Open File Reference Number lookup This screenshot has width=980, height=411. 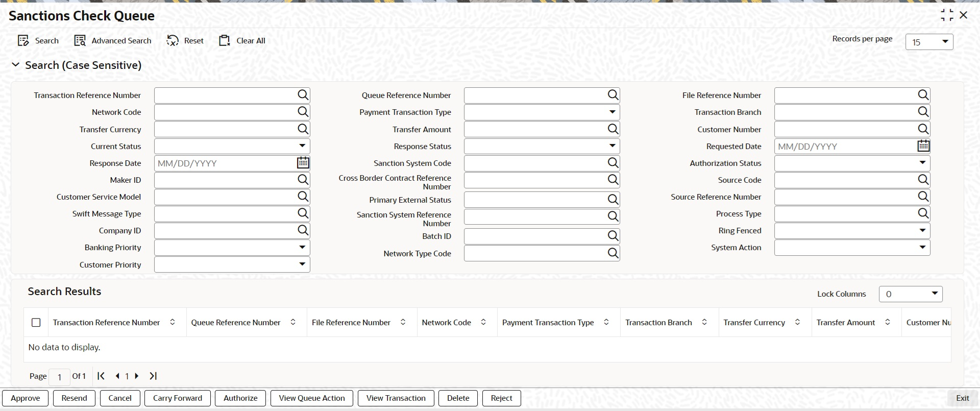point(923,95)
